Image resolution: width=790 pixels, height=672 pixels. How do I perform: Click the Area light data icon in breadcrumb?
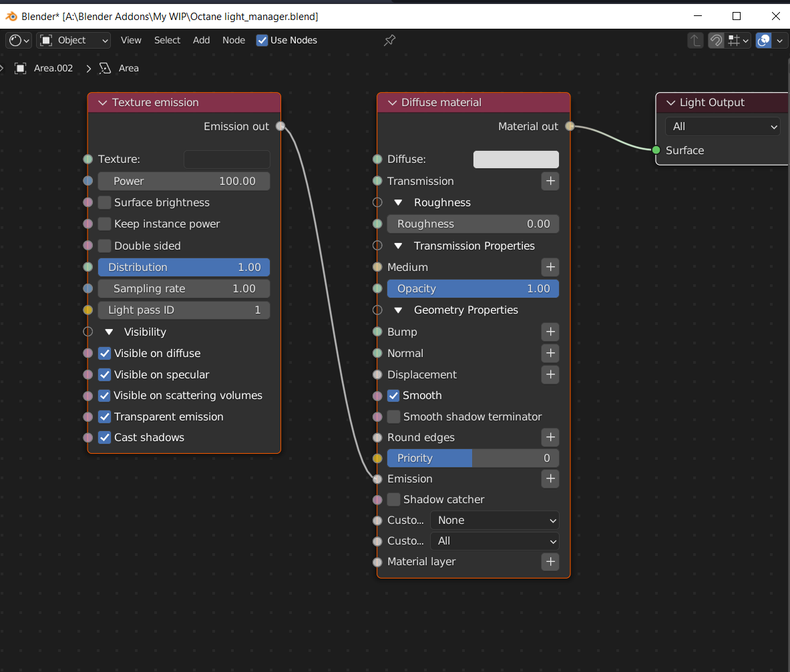point(105,68)
